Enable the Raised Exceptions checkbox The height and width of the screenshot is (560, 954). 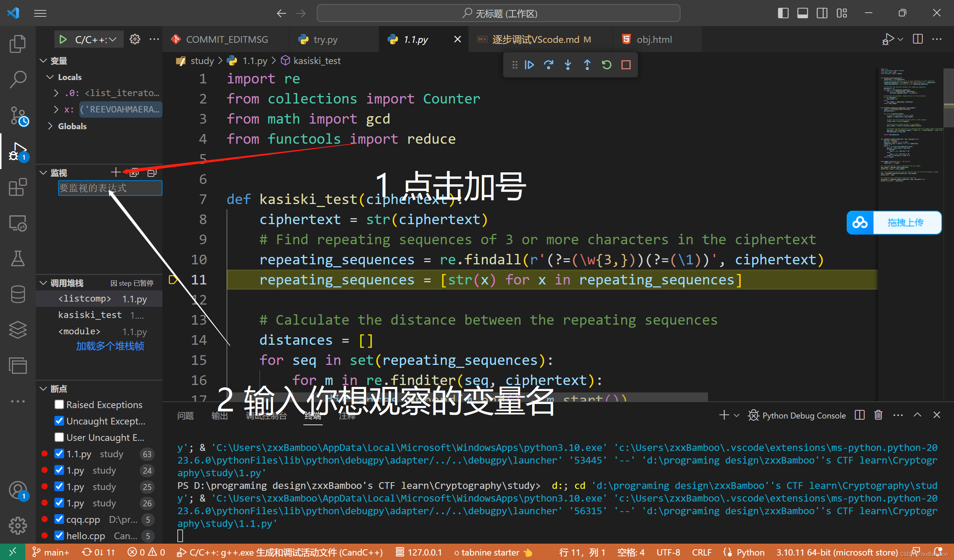click(x=59, y=404)
